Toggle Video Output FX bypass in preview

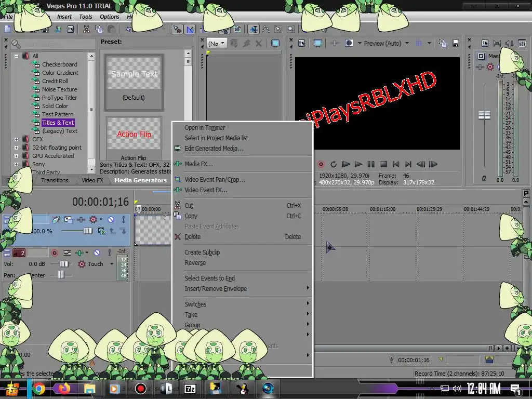click(x=335, y=43)
